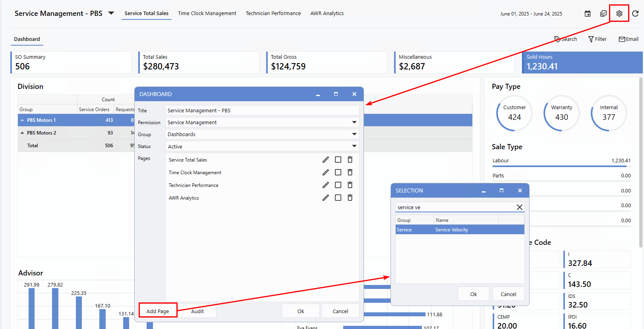Delete the Time Clock Management page
The image size is (644, 329).
(350, 172)
